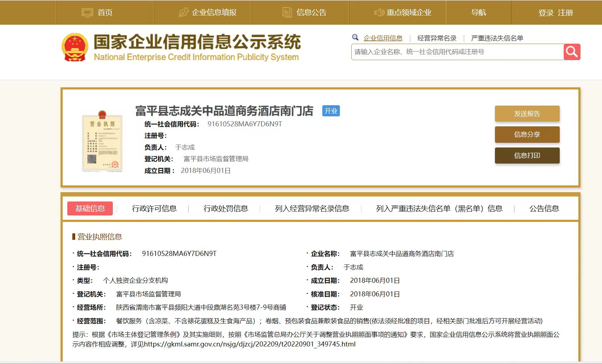602x364 pixels.
Task: Click the enterprise name search input field
Action: click(457, 52)
